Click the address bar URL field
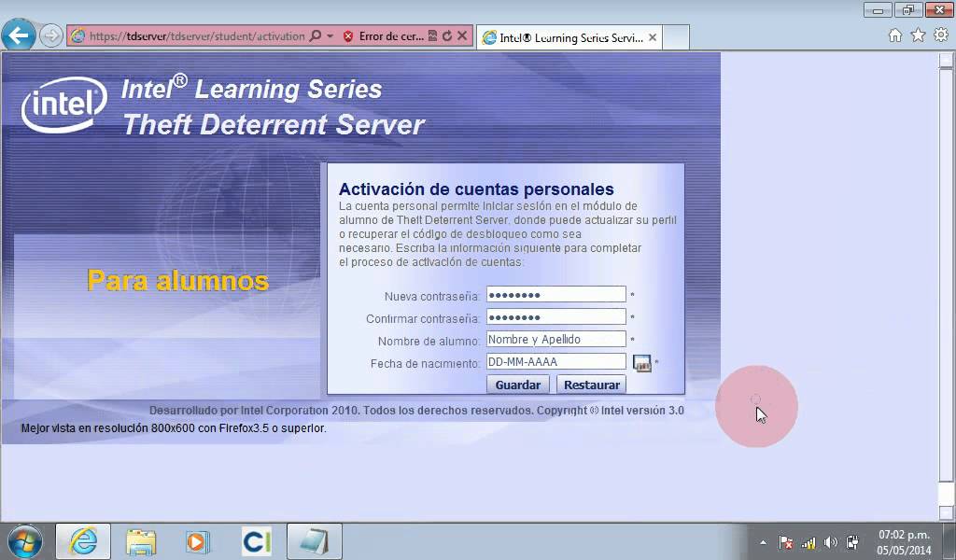 pos(197,36)
